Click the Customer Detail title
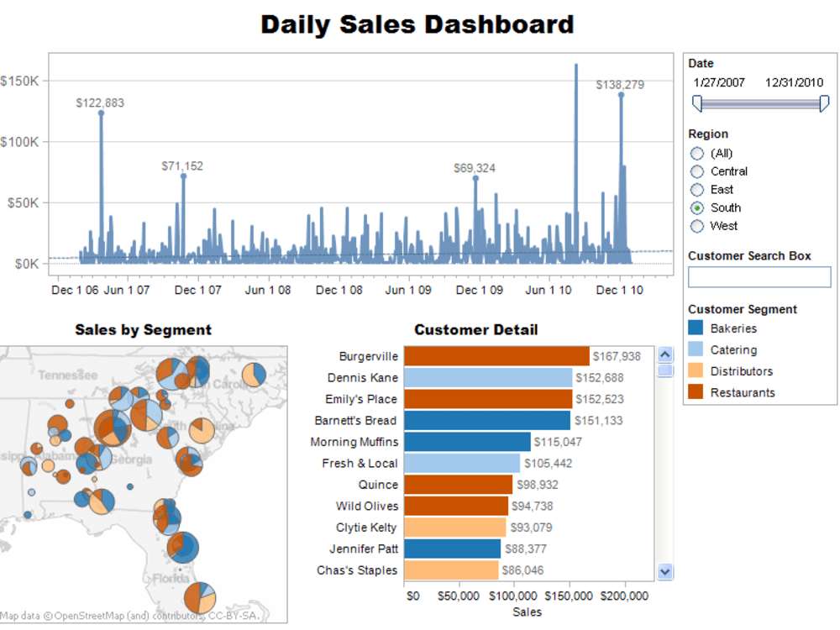This screenshot has height=630, width=840. (x=476, y=330)
